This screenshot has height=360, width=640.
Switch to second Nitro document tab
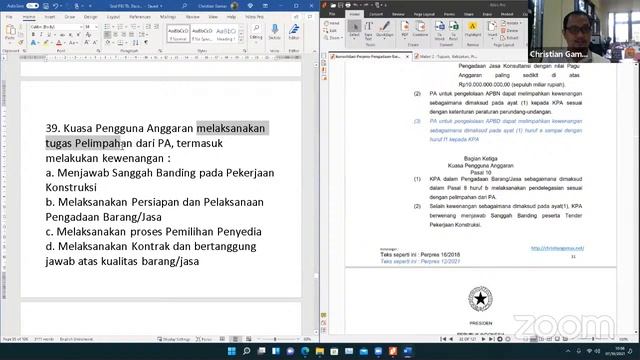(x=446, y=56)
